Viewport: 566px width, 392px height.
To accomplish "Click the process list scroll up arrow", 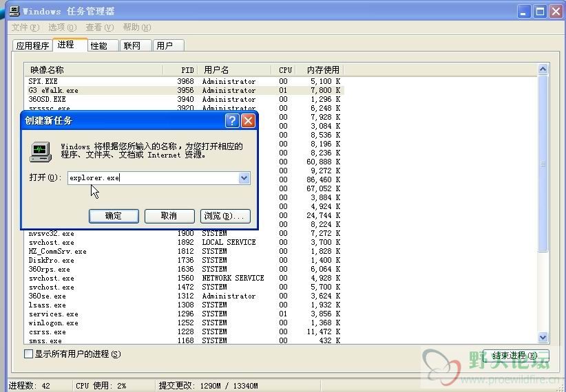I will click(543, 69).
